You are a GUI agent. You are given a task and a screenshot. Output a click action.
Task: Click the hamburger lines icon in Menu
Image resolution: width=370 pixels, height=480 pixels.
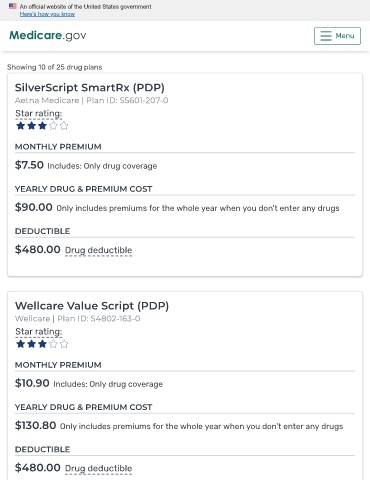326,36
